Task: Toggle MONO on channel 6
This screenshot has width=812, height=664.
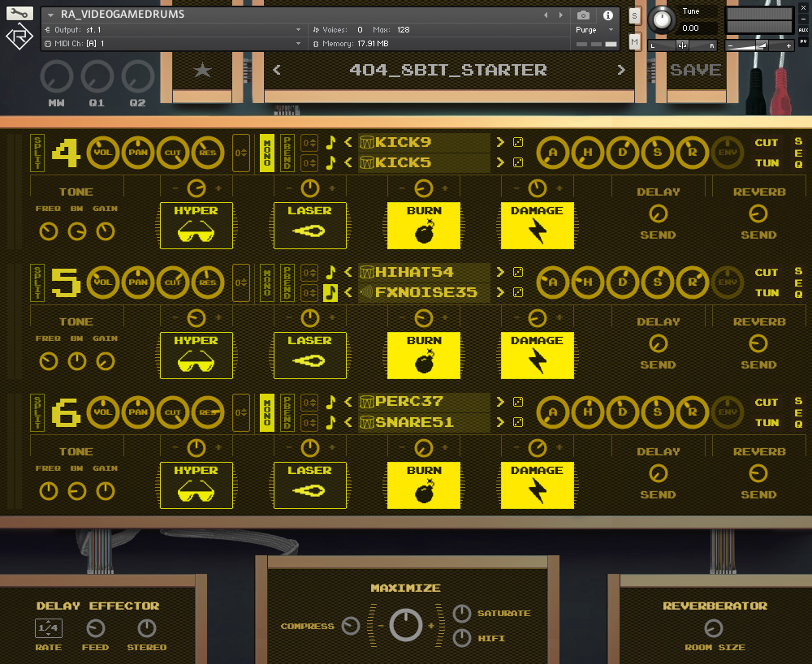Action: pos(266,412)
